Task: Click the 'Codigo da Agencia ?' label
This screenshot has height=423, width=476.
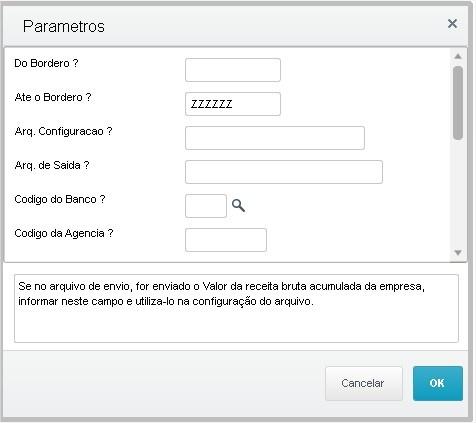Action: click(x=64, y=233)
